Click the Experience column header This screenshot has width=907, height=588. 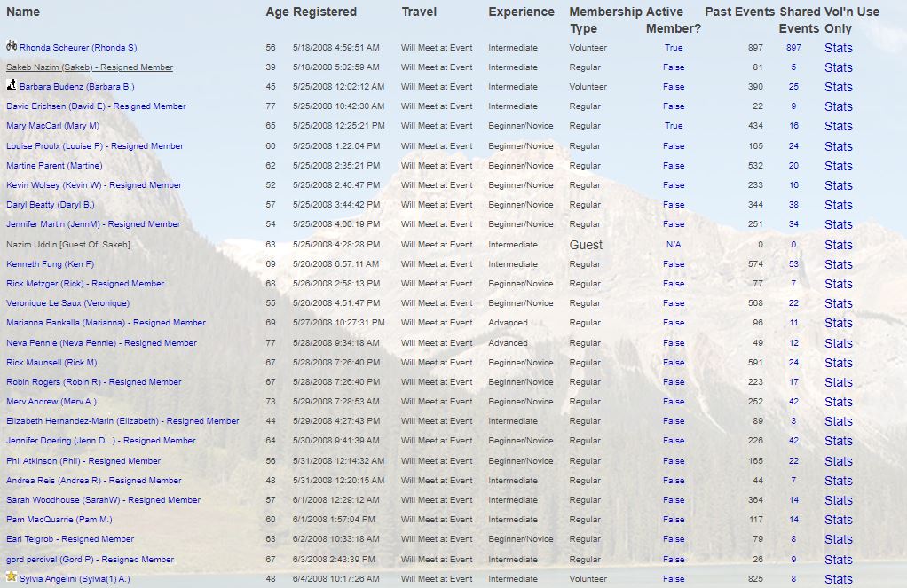(x=521, y=12)
